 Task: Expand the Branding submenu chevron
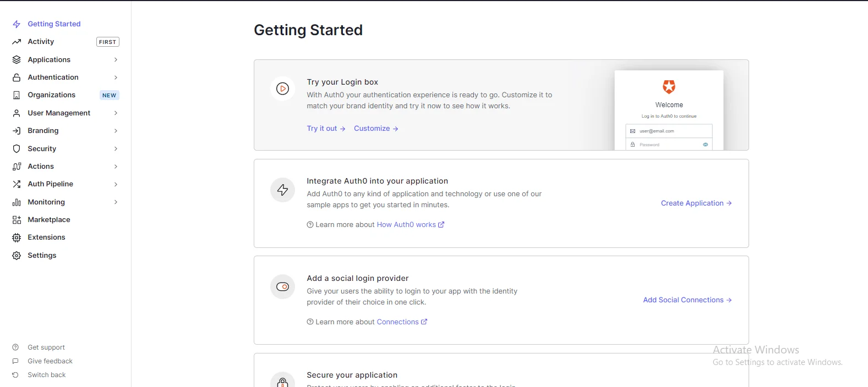tap(116, 131)
